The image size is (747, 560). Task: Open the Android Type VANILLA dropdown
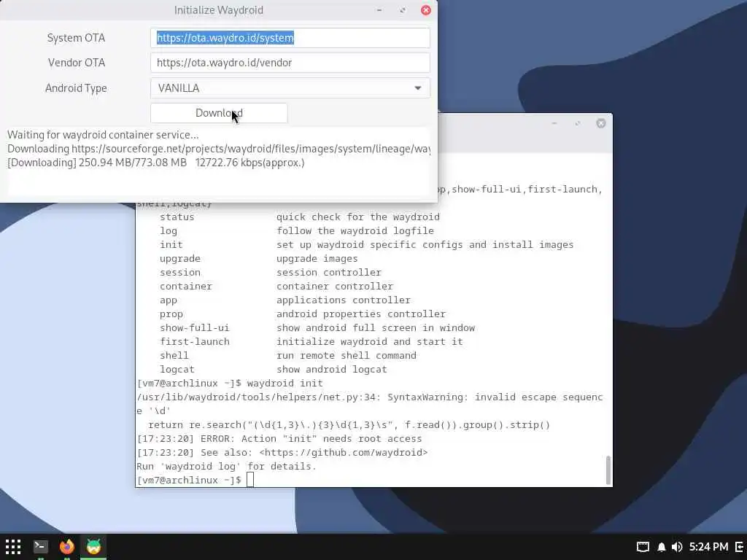coord(290,88)
